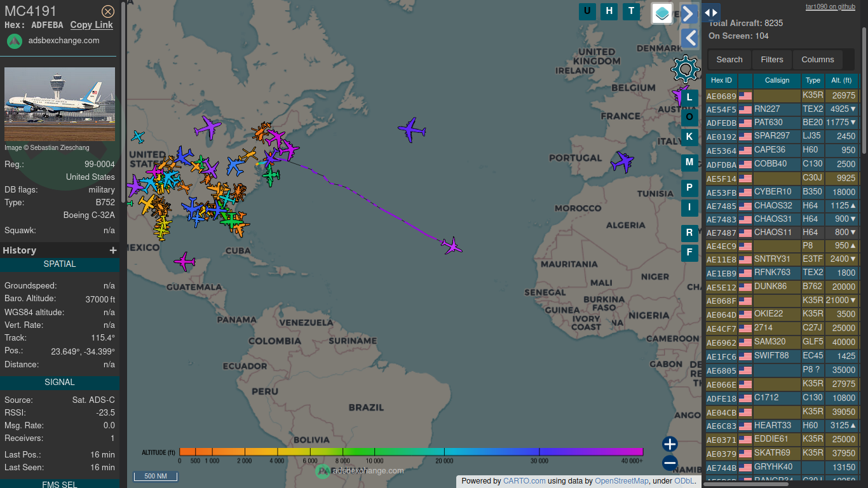
Task: Zoom out with the minus button
Action: point(670,463)
